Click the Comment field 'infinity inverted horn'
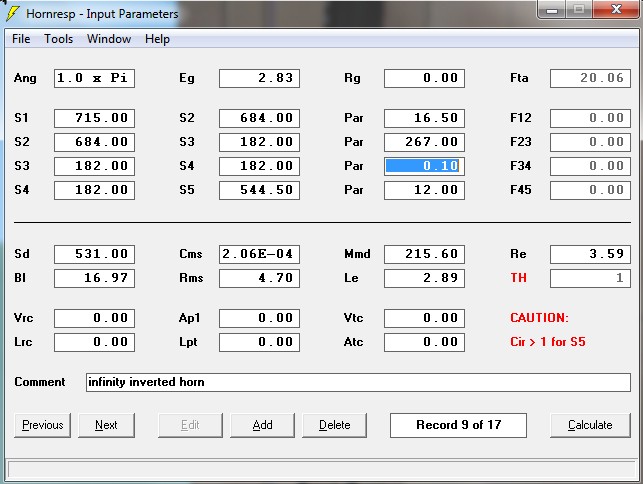The width and height of the screenshot is (643, 484). (358, 382)
